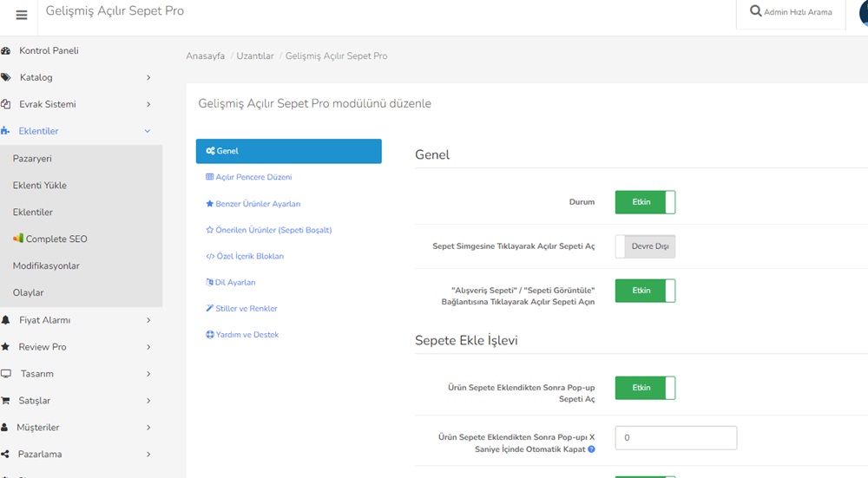Switch to Açılır Pencere Düzeni tab
Screen dimensions: 868x478
(x=248, y=177)
